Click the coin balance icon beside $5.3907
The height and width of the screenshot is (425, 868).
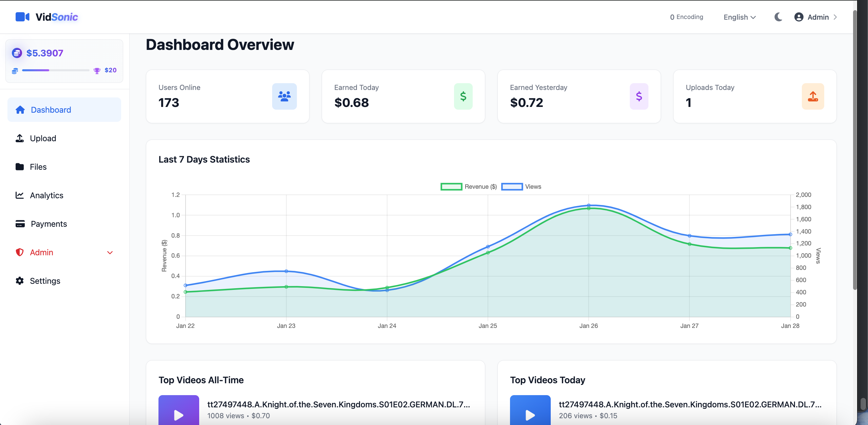click(17, 53)
